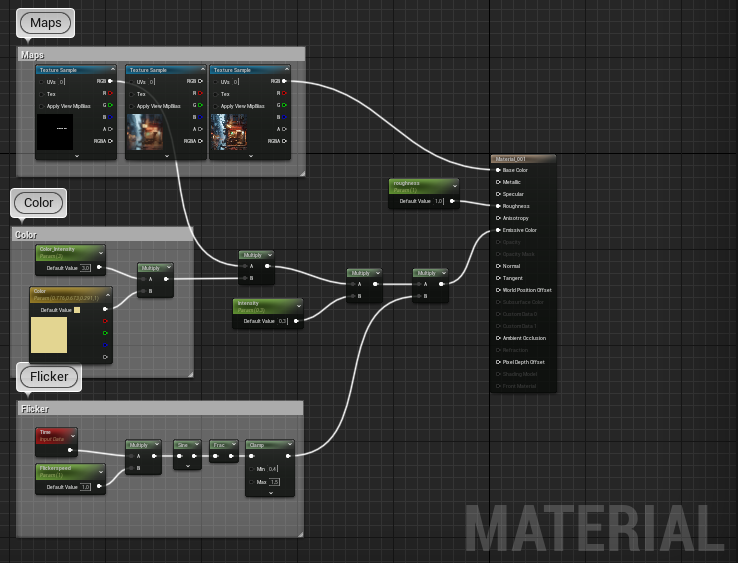Toggle the Color comment bubble
This screenshot has height=563, width=738.
click(x=39, y=203)
